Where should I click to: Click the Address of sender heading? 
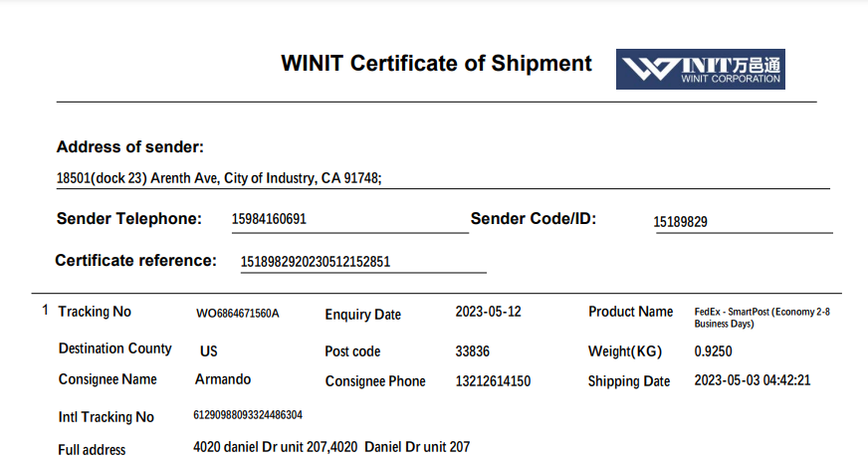[130, 147]
